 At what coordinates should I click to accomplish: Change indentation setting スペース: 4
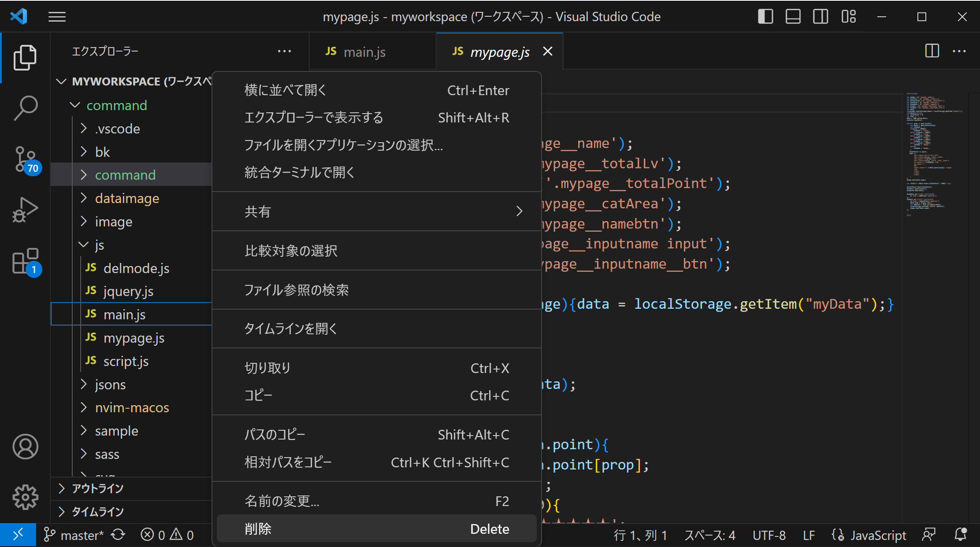[710, 535]
